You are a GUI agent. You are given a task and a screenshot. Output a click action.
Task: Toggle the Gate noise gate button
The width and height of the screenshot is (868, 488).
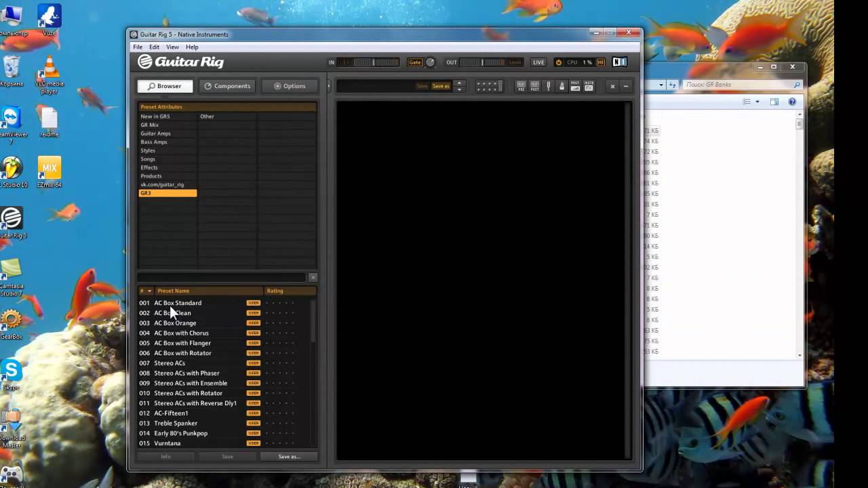click(414, 62)
